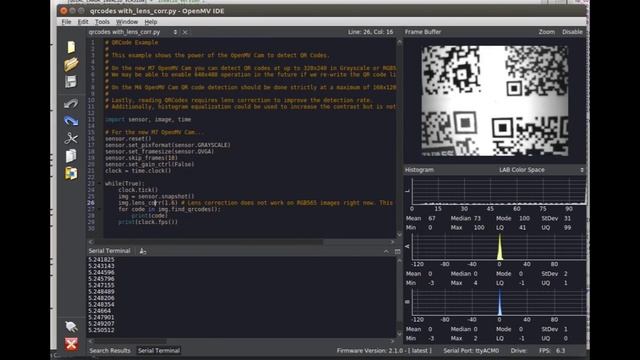
Task: Click the code line import sensor, image, time
Action: [x=148, y=120]
